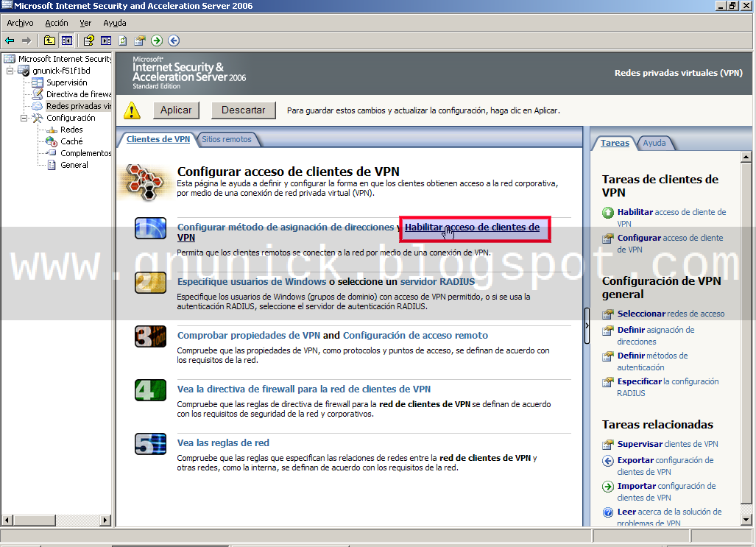Click the Seleccionar redes de acceso icon
Image resolution: width=756 pixels, height=547 pixels.
point(608,314)
